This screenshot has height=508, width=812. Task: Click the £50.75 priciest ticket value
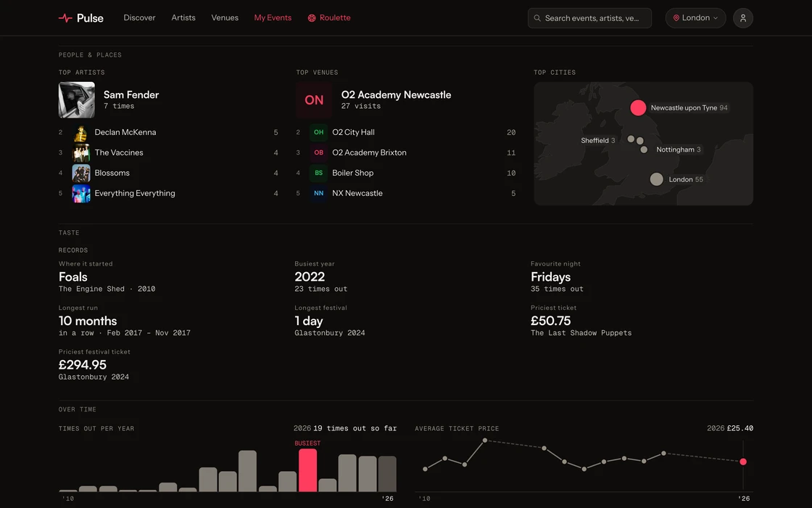point(550,321)
